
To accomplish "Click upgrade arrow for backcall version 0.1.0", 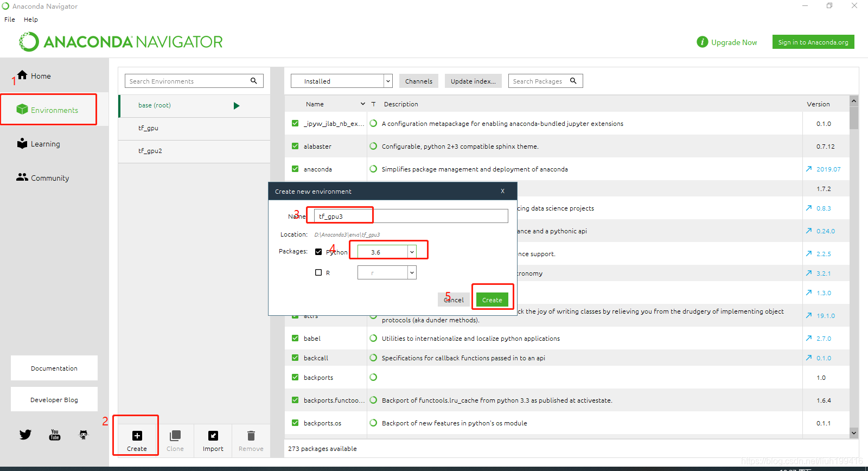I will point(809,358).
